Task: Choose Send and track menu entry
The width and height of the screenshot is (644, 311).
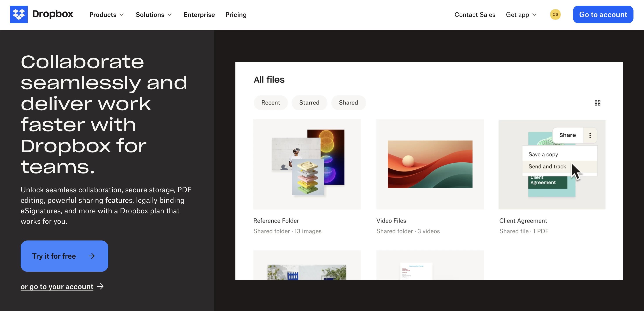Action: 560,166
